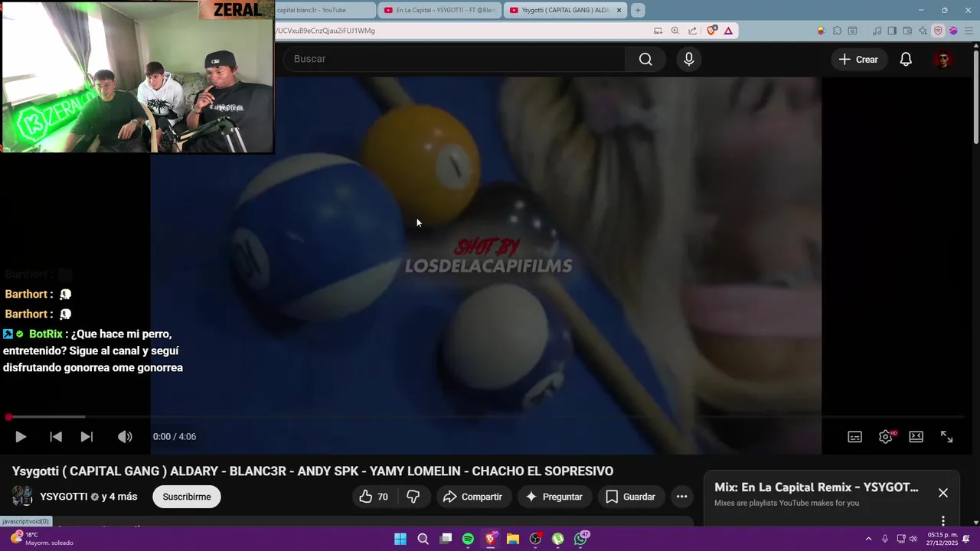Open YouTube notifications bell
The image size is (980, 551).
[x=906, y=59]
